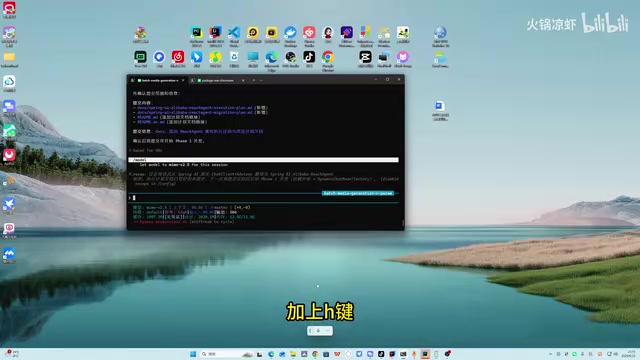Click the highlighted /model command line
The image size is (640, 360).
point(264,160)
